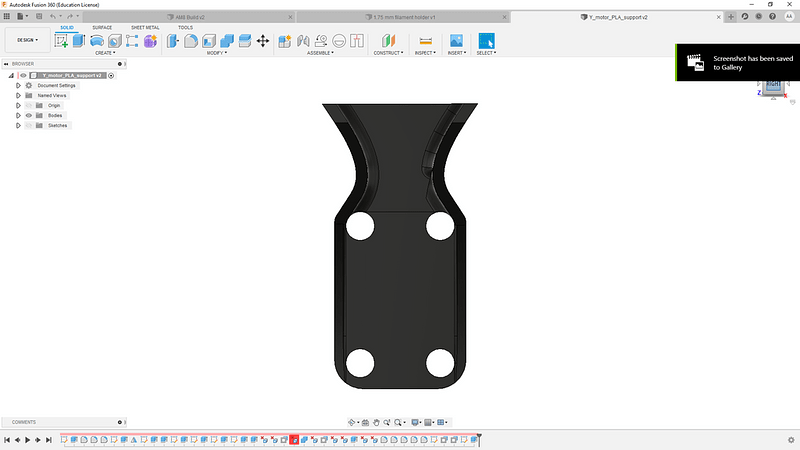Play the timeline
This screenshot has width=800, height=450.
tap(28, 440)
